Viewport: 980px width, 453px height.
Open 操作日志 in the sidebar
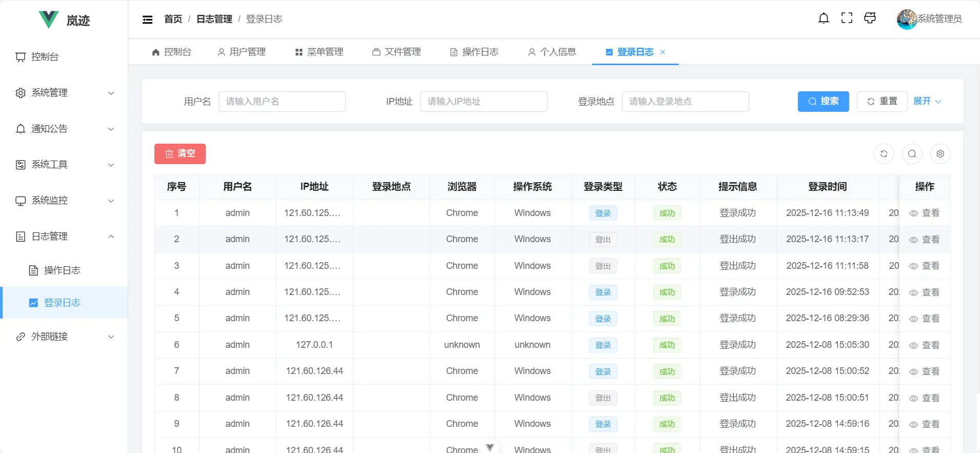(62, 270)
